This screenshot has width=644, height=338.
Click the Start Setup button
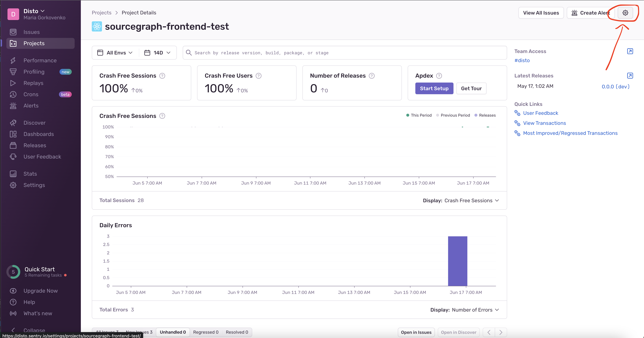434,88
